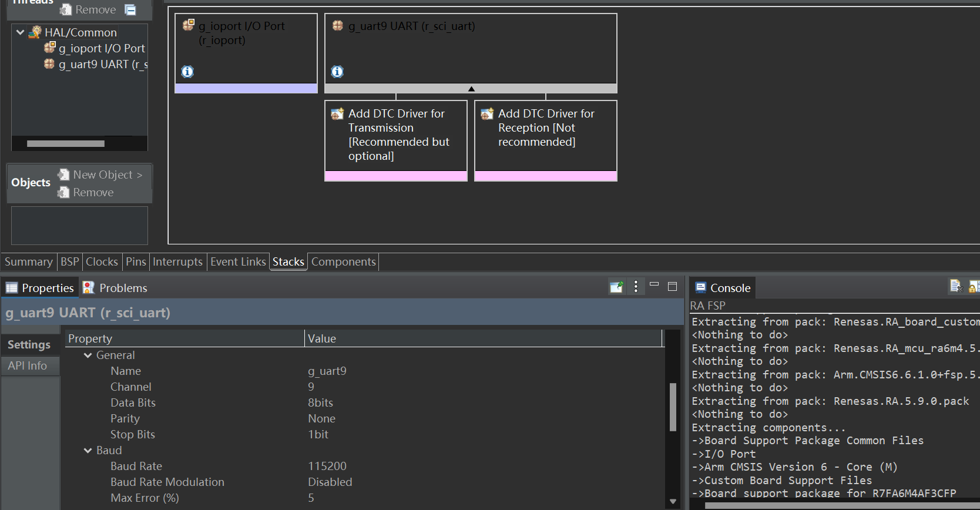This screenshot has width=980, height=510.
Task: Open the Event Links tab
Action: (x=238, y=261)
